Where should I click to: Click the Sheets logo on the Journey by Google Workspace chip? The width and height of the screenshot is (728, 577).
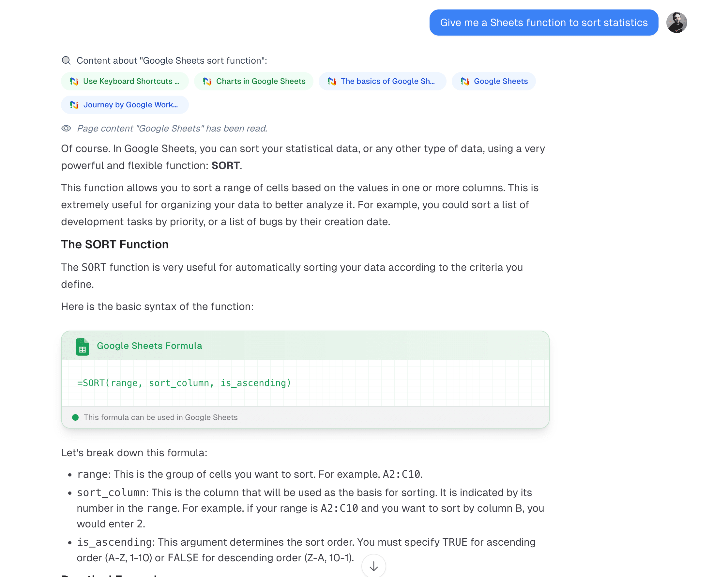pyautogui.click(x=75, y=105)
